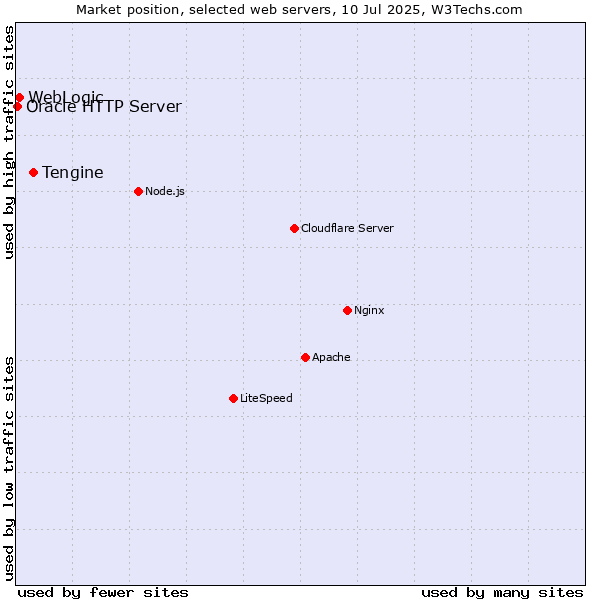This screenshot has width=600, height=600.
Task: Click the LiteSpeed red marker
Action: (233, 399)
